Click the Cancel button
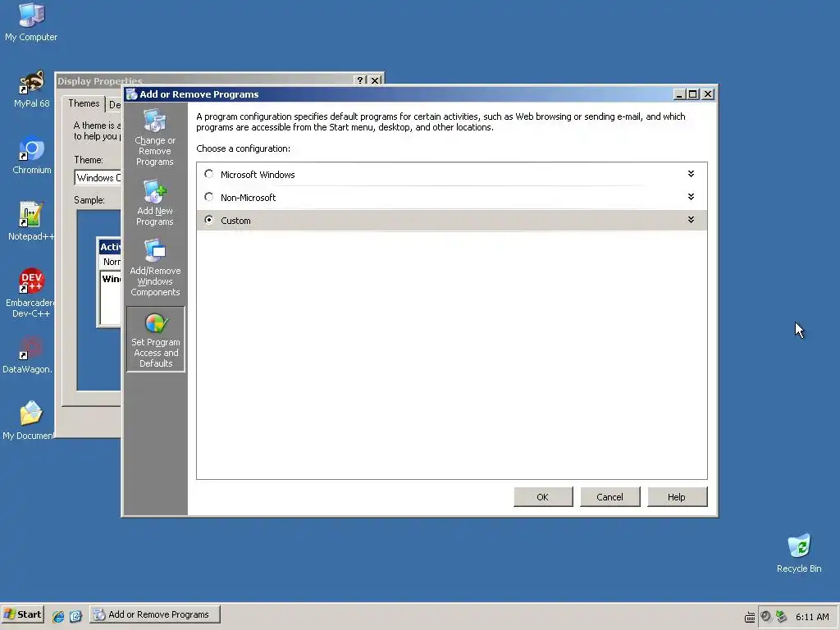 (x=609, y=496)
